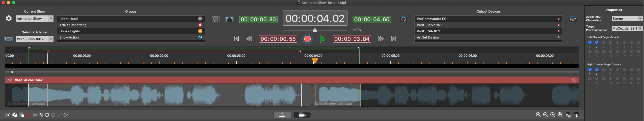Select the smooth curve tool

tap(66, 115)
